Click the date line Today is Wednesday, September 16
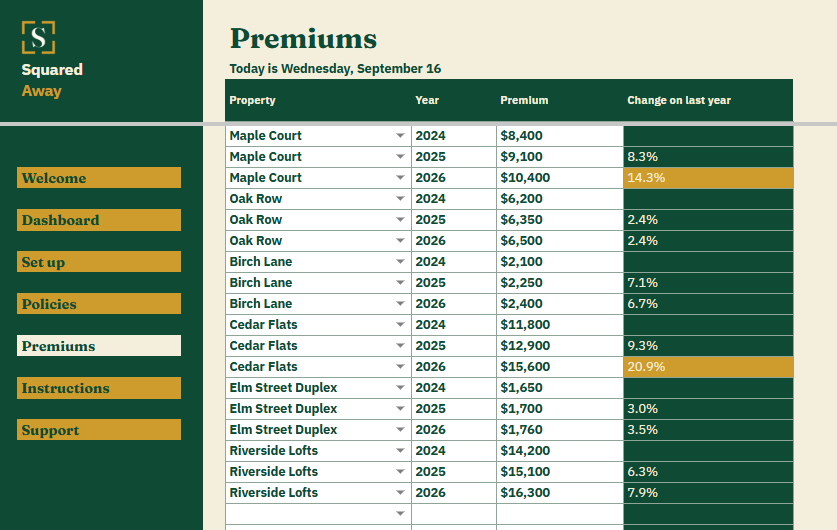This screenshot has height=530, width=837. pos(335,69)
